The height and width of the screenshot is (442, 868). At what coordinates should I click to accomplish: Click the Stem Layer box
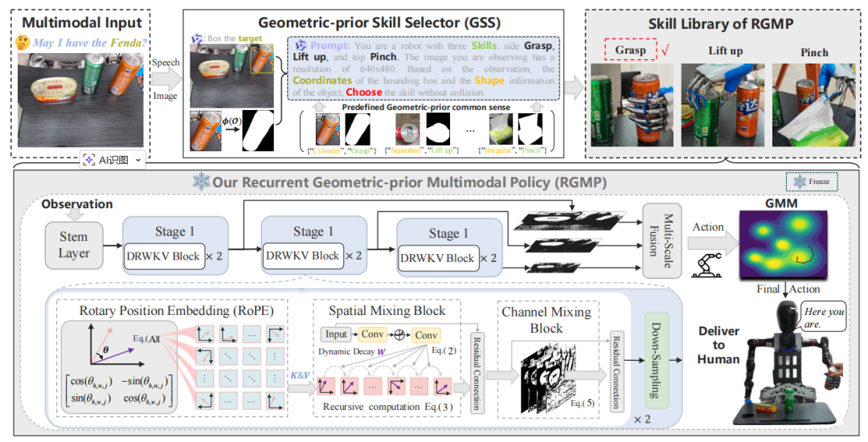point(72,245)
